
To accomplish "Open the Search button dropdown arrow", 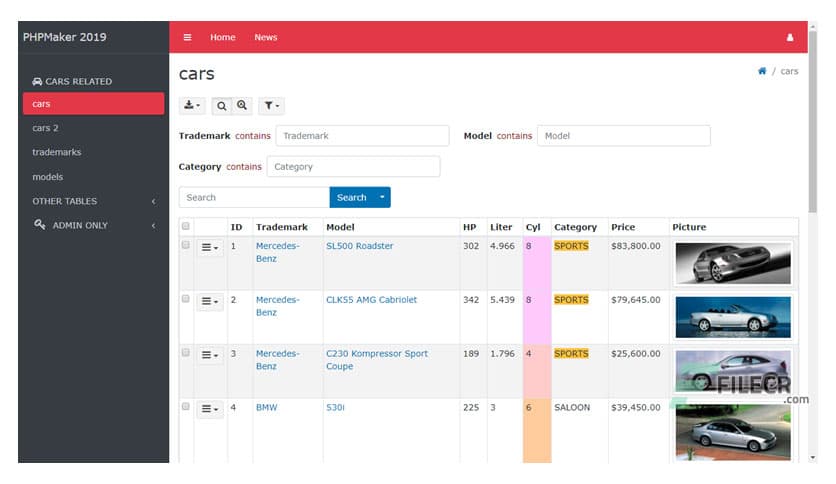I will (x=382, y=198).
